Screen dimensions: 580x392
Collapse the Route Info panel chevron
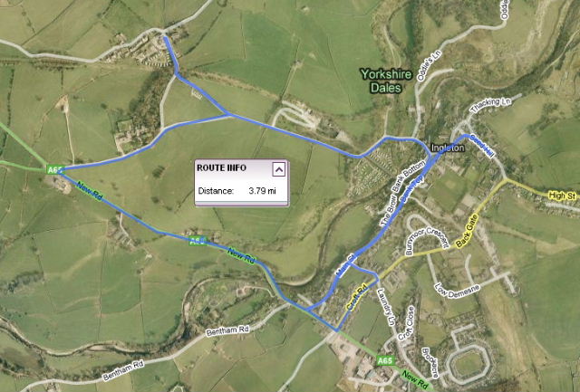pos(279,169)
